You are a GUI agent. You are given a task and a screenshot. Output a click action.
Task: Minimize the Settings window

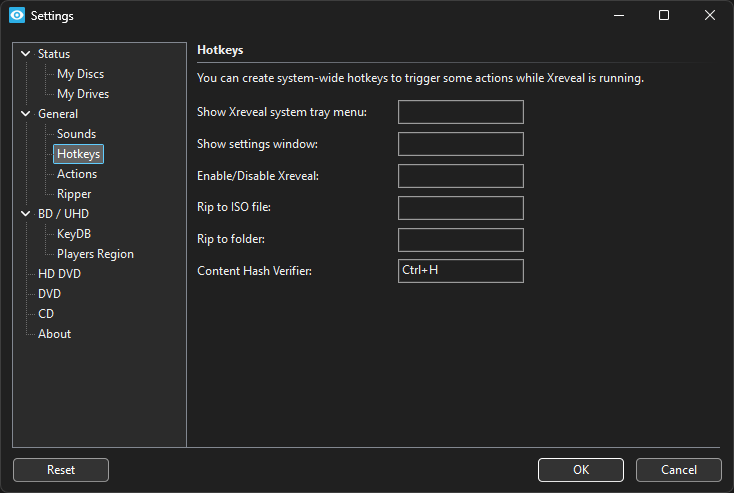[x=619, y=15]
